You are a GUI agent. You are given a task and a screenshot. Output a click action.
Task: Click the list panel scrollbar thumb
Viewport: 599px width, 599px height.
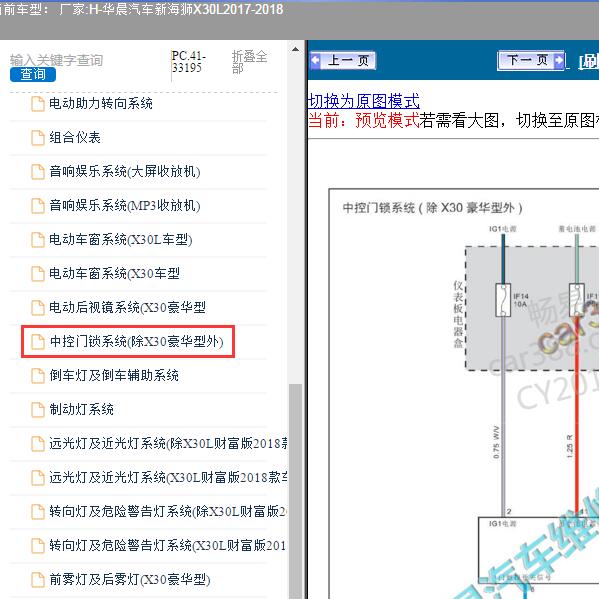tap(295, 491)
